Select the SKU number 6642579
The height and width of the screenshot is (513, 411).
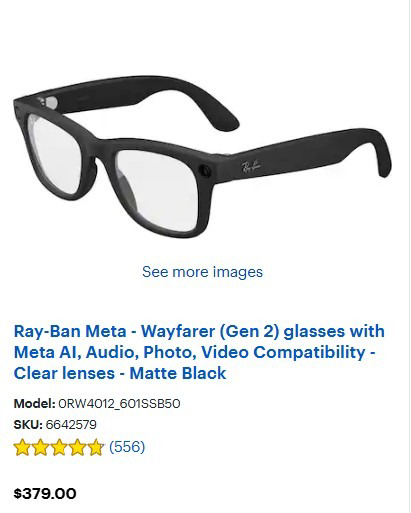tap(71, 425)
